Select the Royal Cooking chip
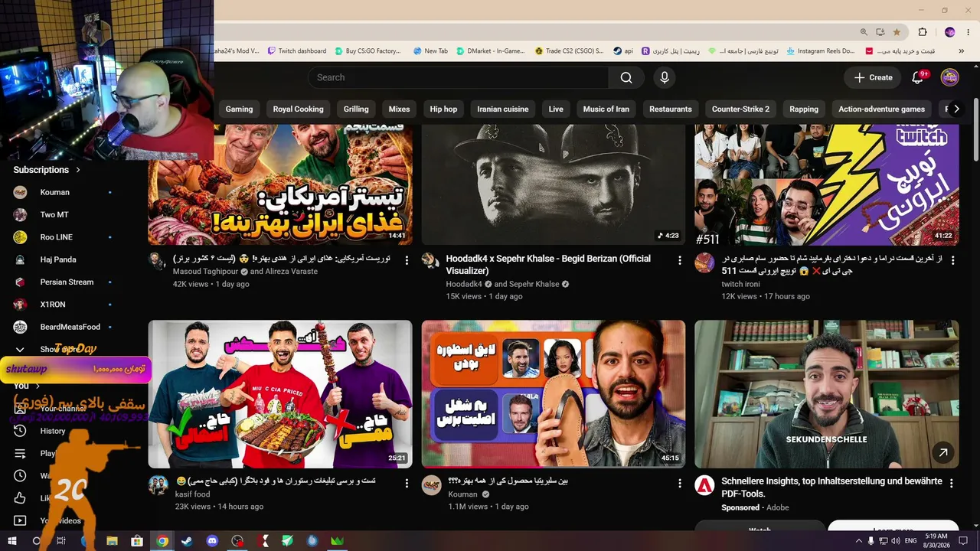 tap(298, 109)
